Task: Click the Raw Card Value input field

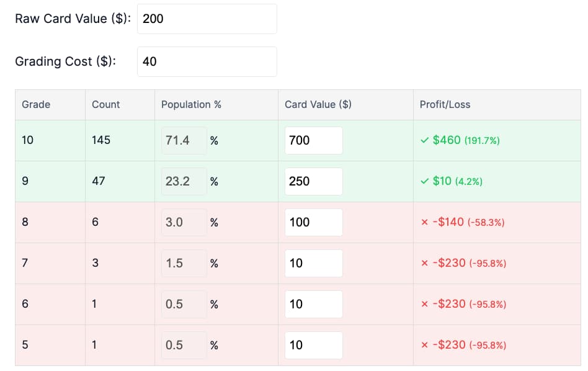Action: (x=208, y=19)
